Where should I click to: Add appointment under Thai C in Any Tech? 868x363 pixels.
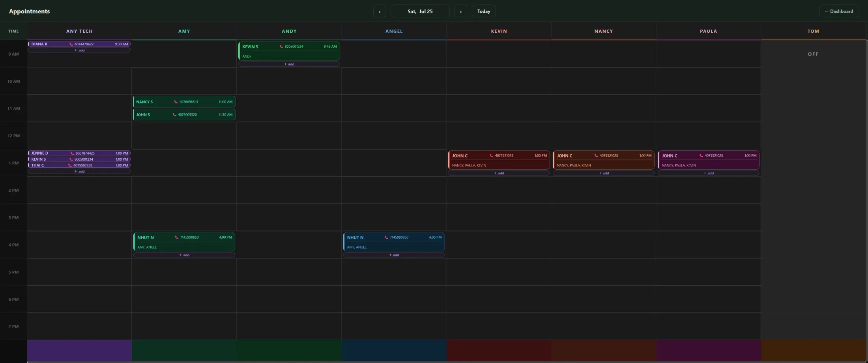pyautogui.click(x=79, y=172)
